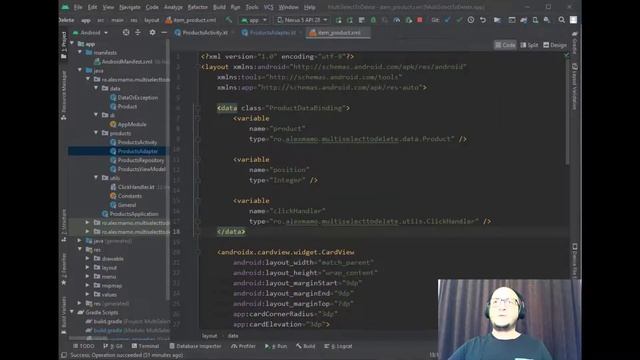Click the editor vertical scrollbar
The height and width of the screenshot is (360, 640).
pyautogui.click(x=567, y=109)
